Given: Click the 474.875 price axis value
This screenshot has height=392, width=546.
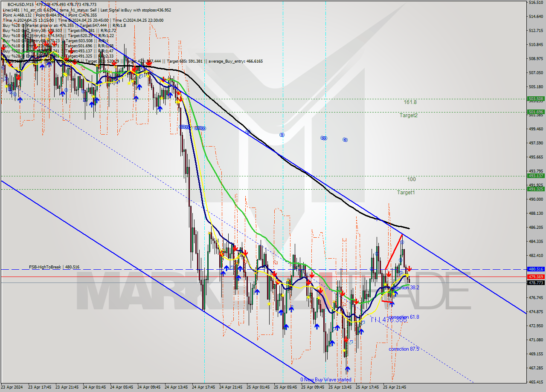Looking at the screenshot, I should click(536, 312).
